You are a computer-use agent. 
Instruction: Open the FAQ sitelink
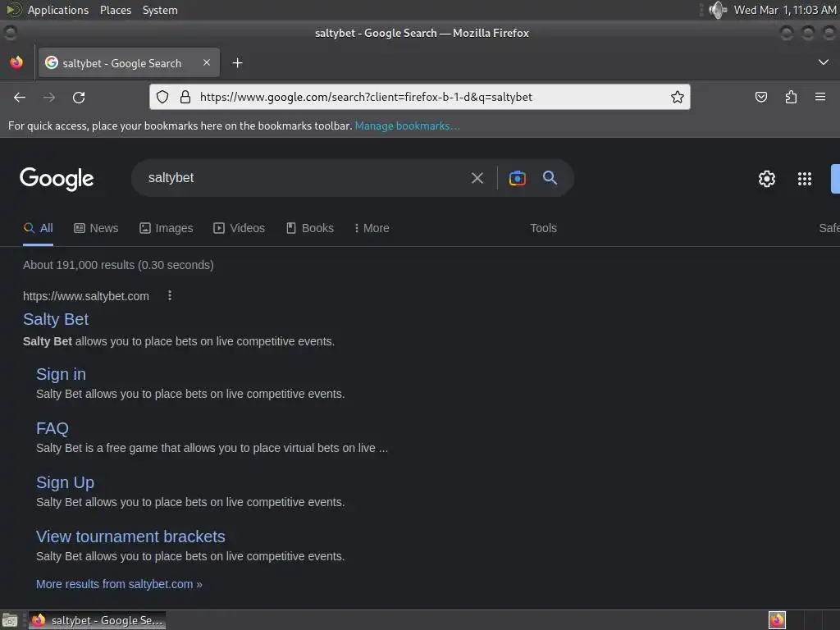pos(52,428)
